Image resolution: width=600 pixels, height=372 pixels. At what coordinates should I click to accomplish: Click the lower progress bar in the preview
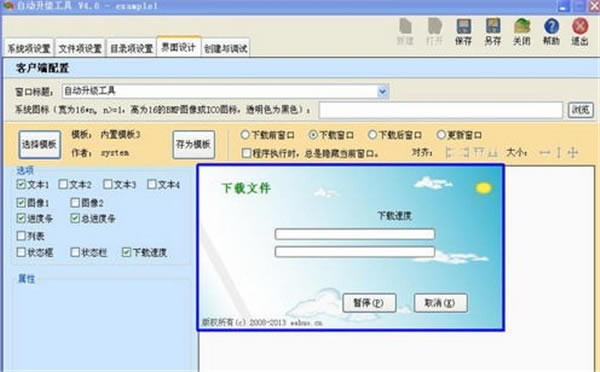[x=355, y=251]
